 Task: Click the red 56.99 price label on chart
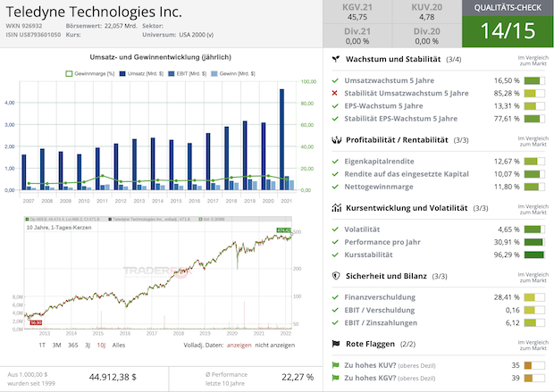coord(36,322)
